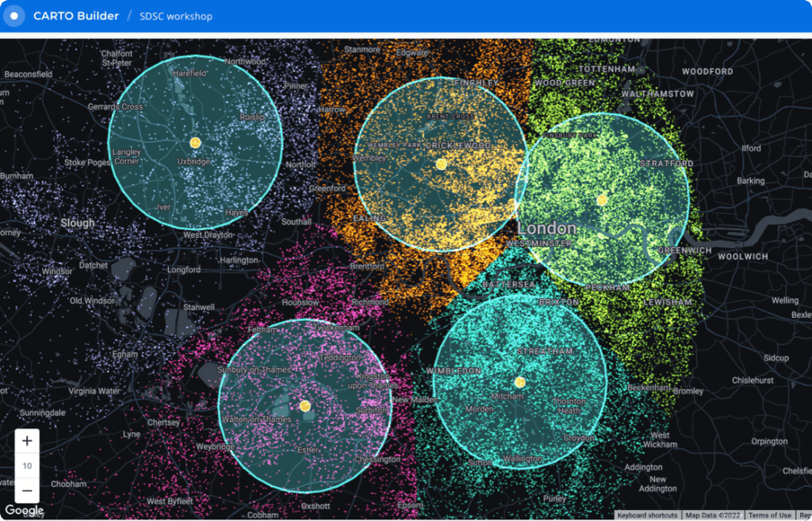Click the BATTERSEA label
The width and height of the screenshot is (812, 521).
click(508, 285)
